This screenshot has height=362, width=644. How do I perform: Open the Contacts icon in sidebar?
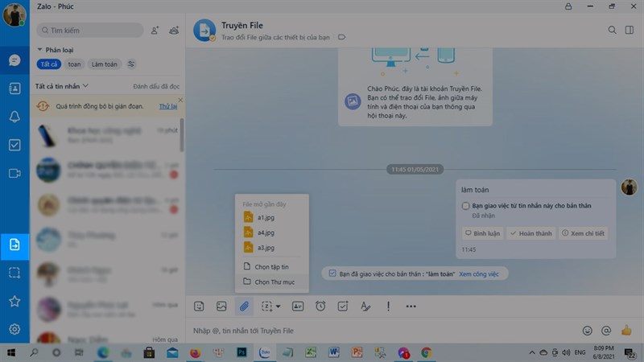(14, 88)
